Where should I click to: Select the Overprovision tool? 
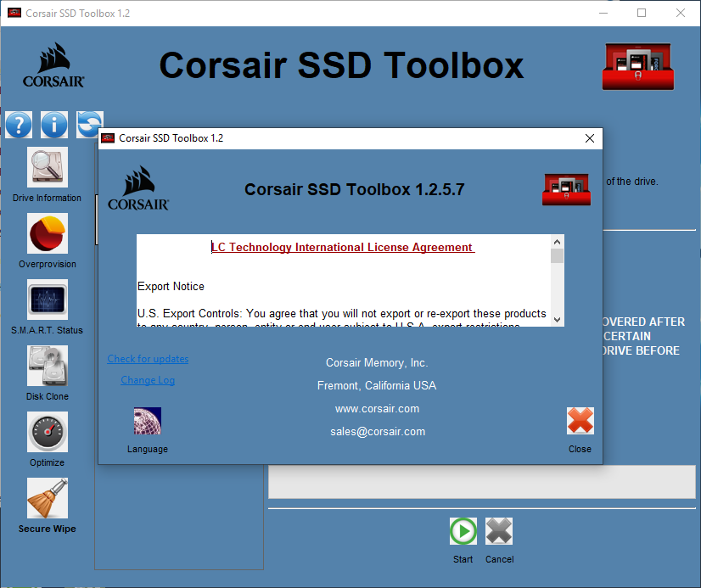(47, 233)
